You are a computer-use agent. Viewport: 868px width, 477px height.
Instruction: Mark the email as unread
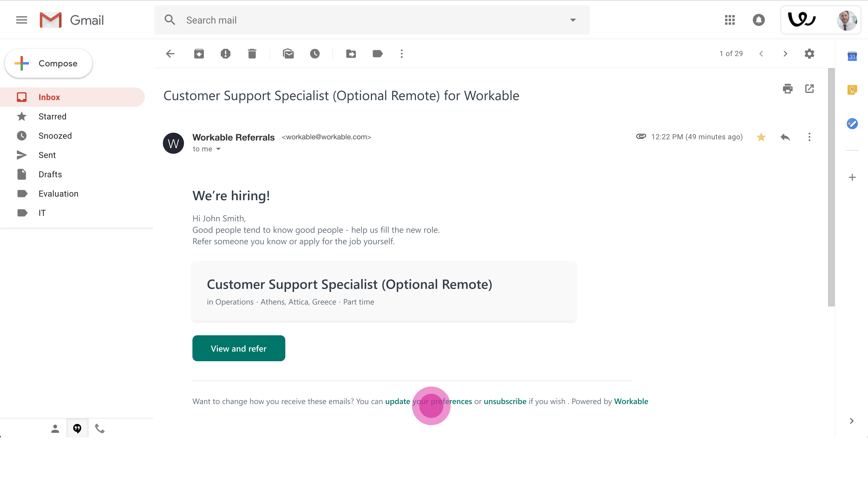tap(288, 54)
